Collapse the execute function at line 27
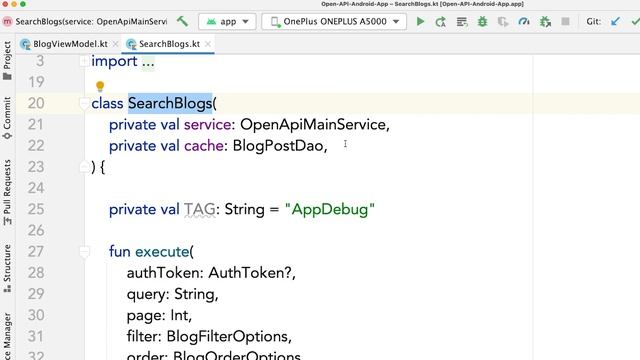Screen dimensions: 640x360 click(84, 252)
